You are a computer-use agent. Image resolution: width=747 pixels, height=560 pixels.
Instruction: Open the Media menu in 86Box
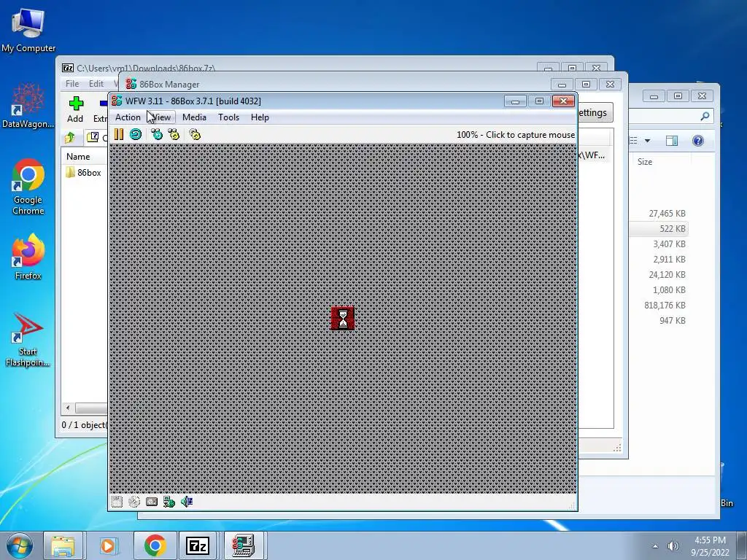(194, 117)
